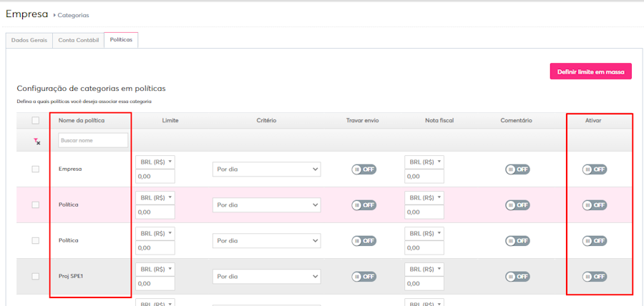Click the Travar envio column header
644x306 pixels.
click(x=363, y=121)
